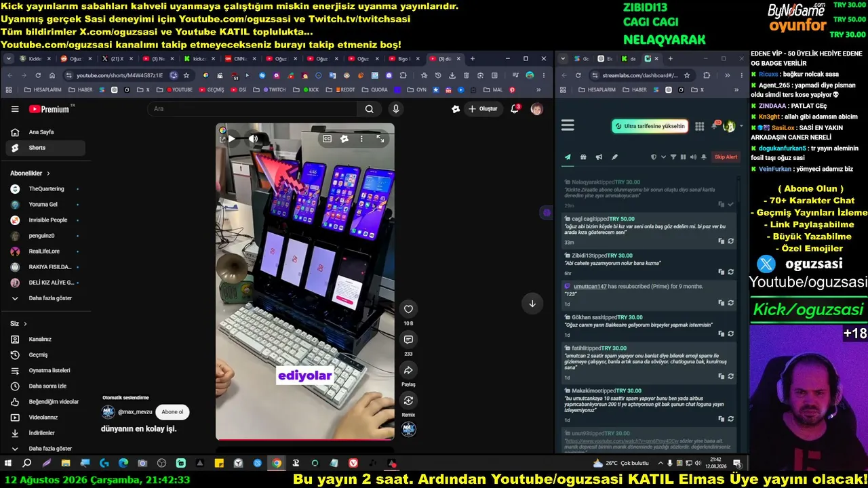
Task: Switch to the kick.com browser tab
Action: click(199, 59)
